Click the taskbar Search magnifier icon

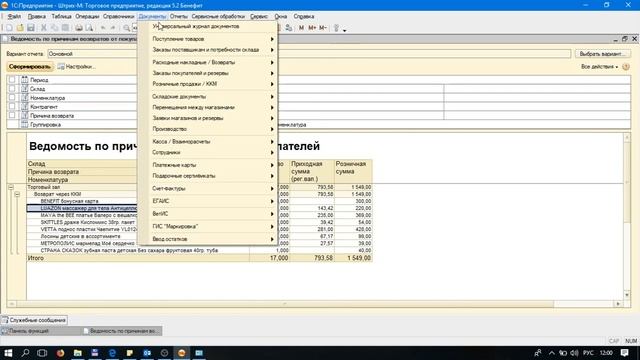(x=25, y=353)
